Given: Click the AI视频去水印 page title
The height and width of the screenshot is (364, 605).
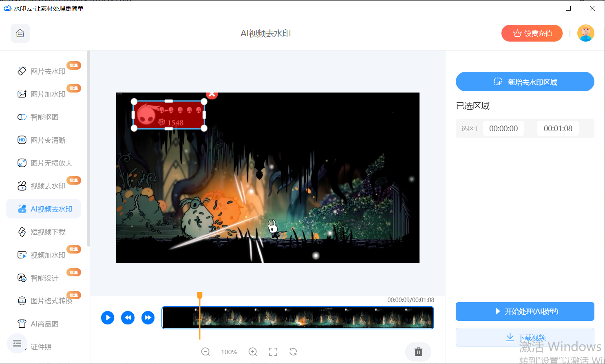Looking at the screenshot, I should (266, 33).
